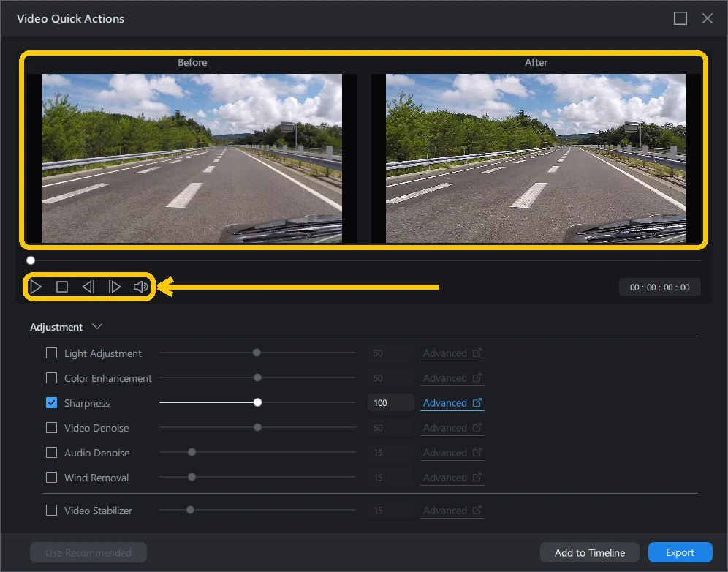Click the Adjustment section heading
728x572 pixels.
pyautogui.click(x=56, y=327)
